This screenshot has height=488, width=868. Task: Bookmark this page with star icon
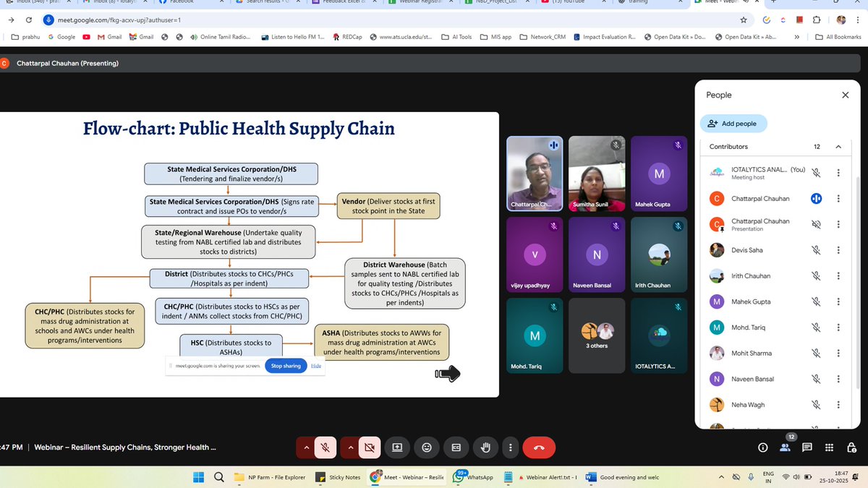click(x=744, y=20)
